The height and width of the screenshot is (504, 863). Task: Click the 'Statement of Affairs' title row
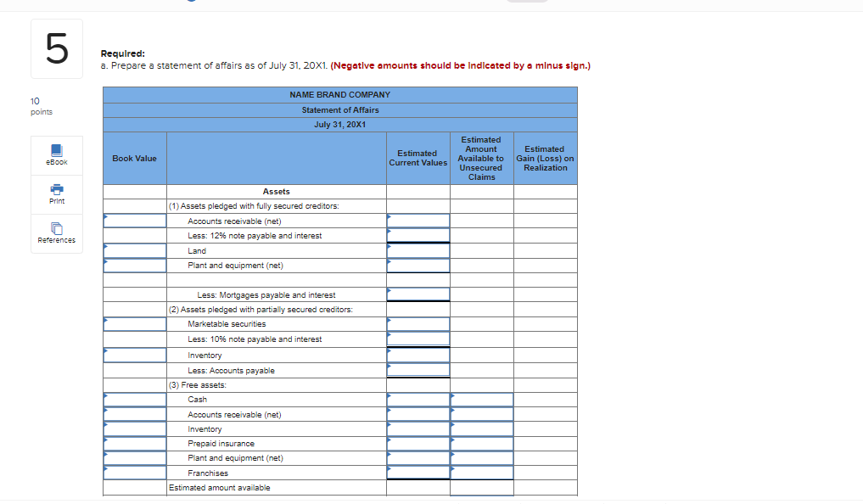click(x=340, y=110)
